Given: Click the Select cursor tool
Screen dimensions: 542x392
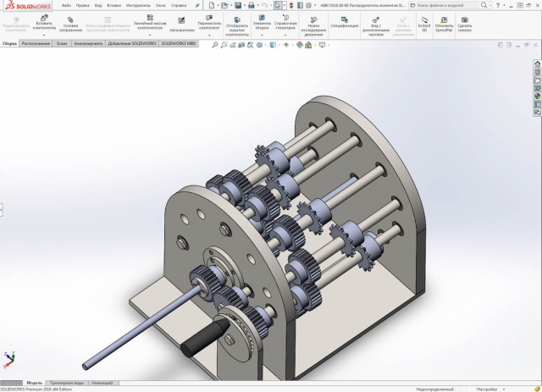Looking at the screenshot, I should pos(278,5).
